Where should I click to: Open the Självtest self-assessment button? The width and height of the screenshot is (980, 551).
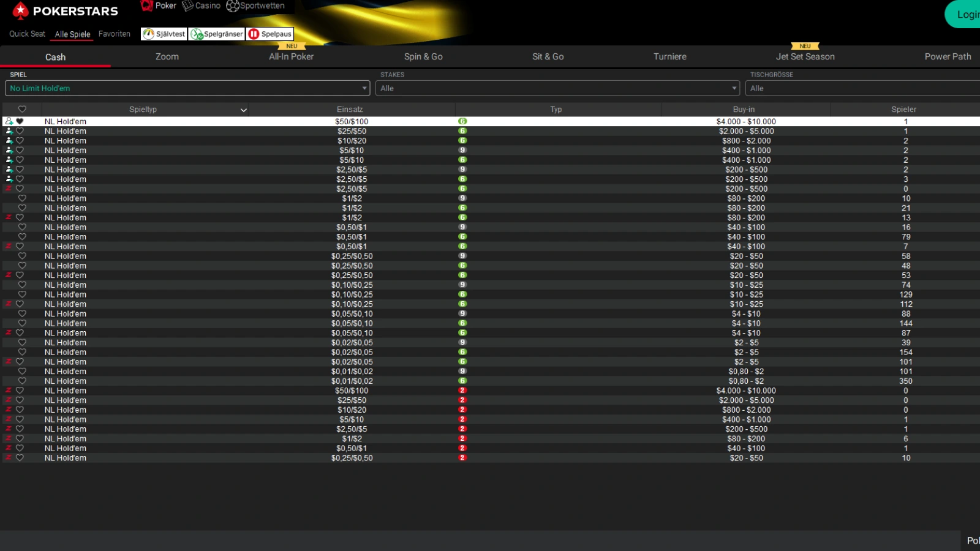coord(164,34)
